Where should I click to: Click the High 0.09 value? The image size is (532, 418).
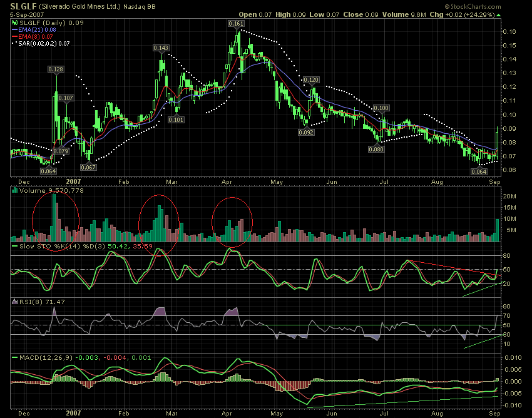(290, 14)
